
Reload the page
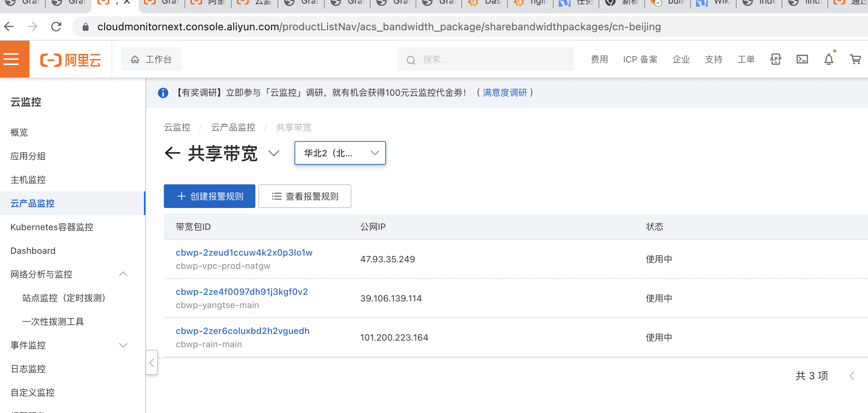pyautogui.click(x=56, y=27)
